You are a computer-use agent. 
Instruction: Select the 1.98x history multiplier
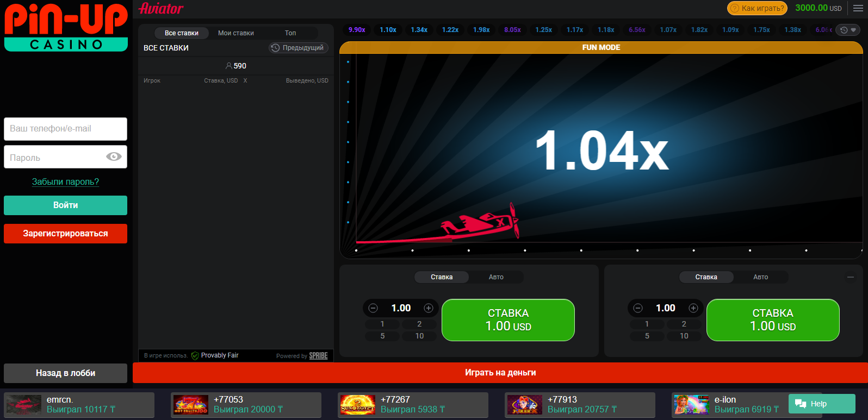coord(481,30)
